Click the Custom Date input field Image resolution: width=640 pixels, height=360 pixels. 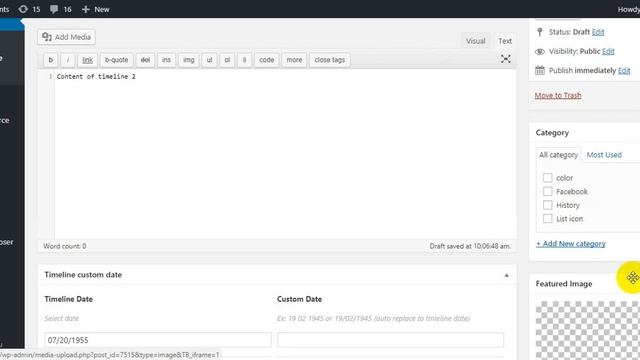tap(391, 340)
